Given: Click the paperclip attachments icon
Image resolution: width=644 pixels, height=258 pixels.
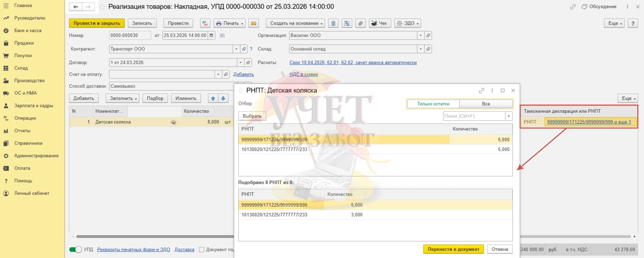Looking at the screenshot, I should [360, 23].
